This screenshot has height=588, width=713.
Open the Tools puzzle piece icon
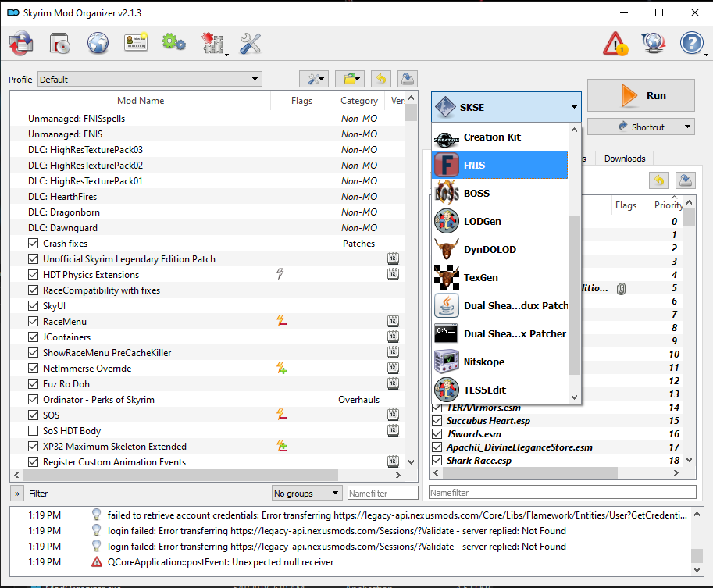coord(212,44)
